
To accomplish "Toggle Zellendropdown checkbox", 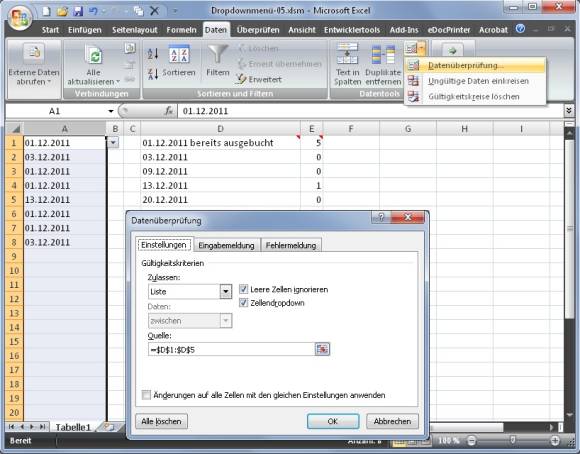I will point(243,303).
